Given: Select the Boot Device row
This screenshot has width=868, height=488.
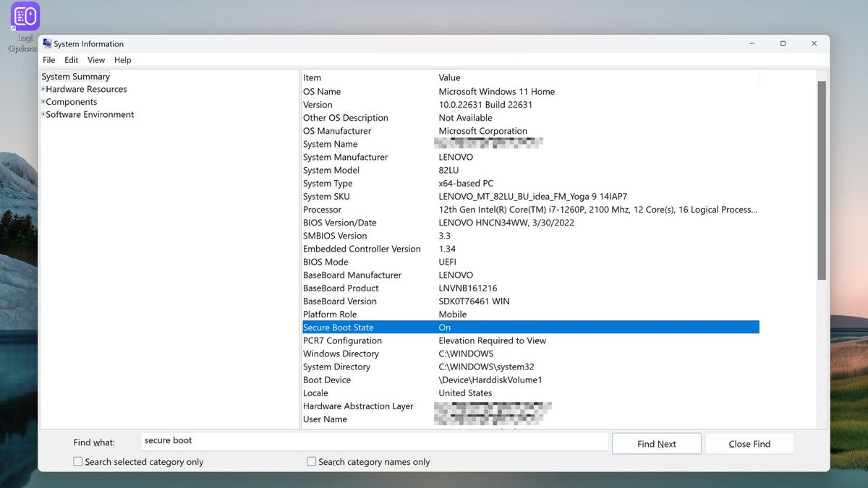Looking at the screenshot, I should click(530, 380).
